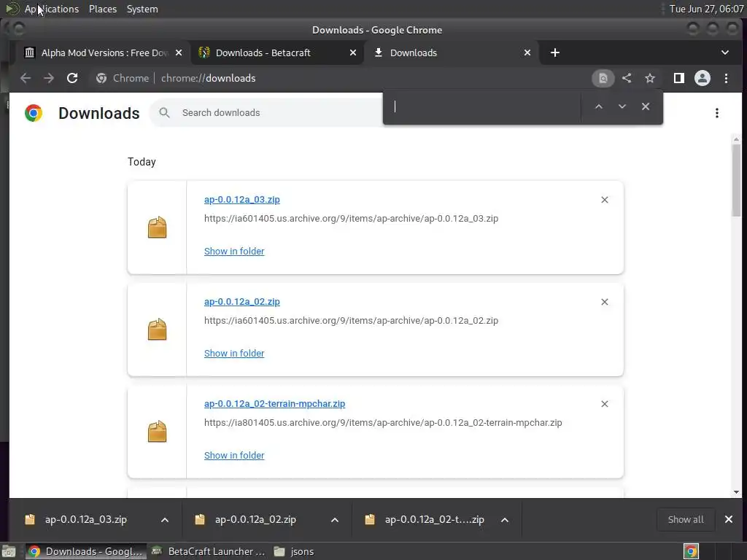Switch to the Downloads - Betacraft tab
The width and height of the screenshot is (747, 560).
[276, 52]
